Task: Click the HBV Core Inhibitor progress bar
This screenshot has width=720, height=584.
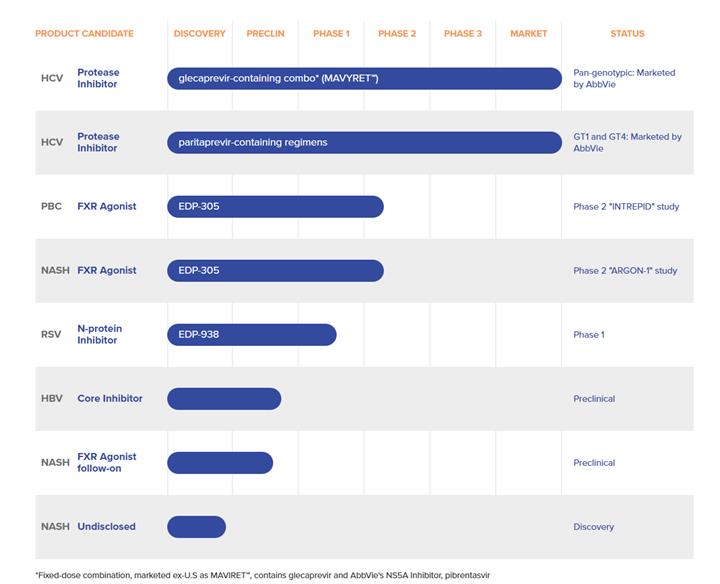Action: tap(224, 398)
